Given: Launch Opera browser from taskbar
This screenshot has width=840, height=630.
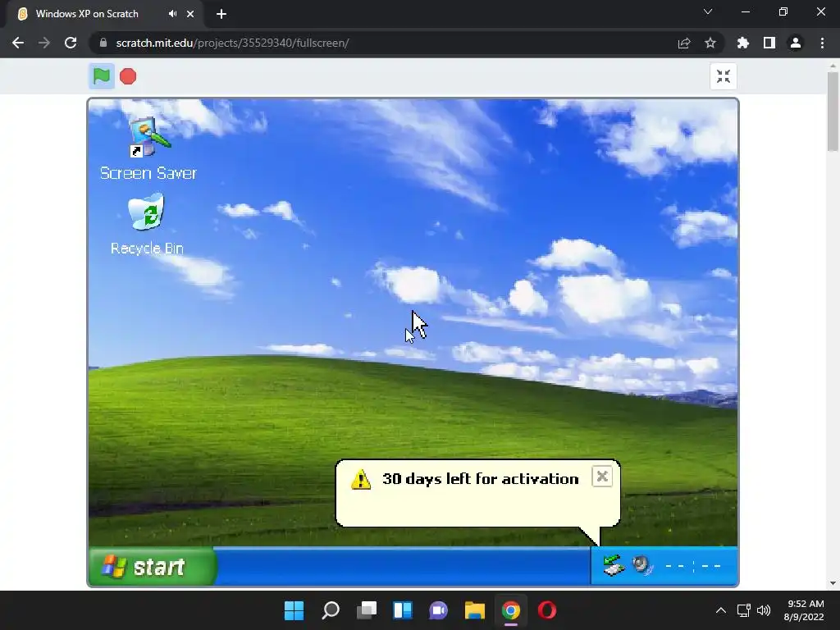Looking at the screenshot, I should pos(547,610).
